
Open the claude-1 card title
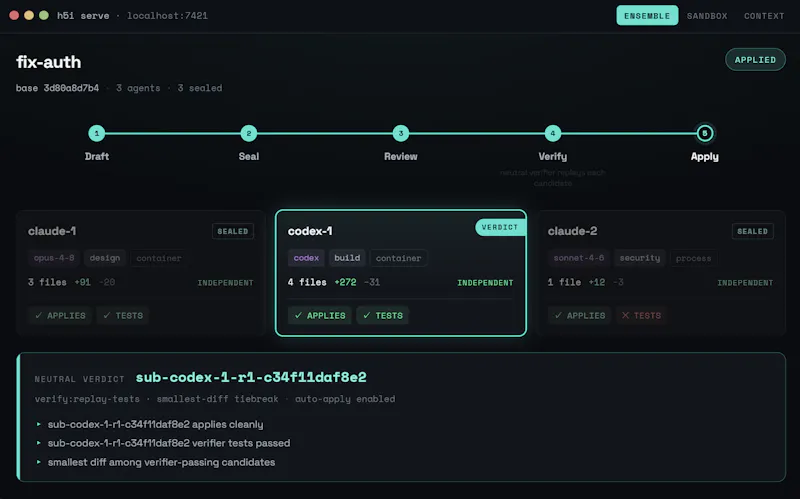[x=52, y=231]
